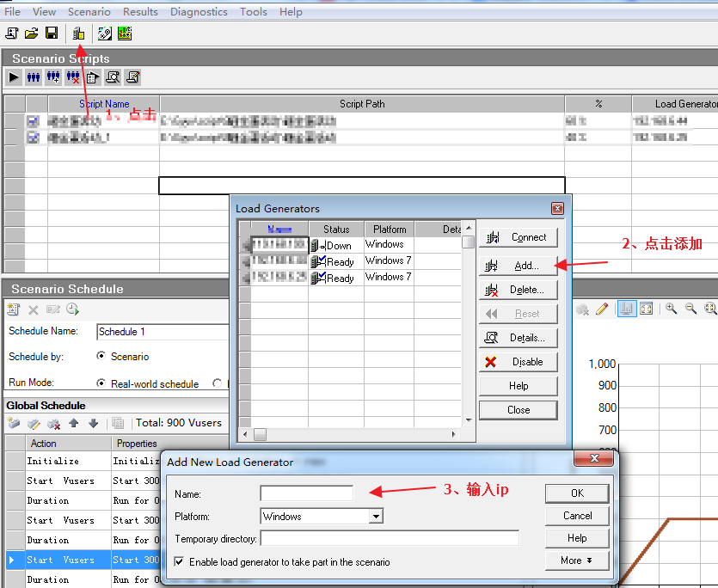This screenshot has height=588, width=718.
Task: Open the Help menu
Action: [291, 12]
